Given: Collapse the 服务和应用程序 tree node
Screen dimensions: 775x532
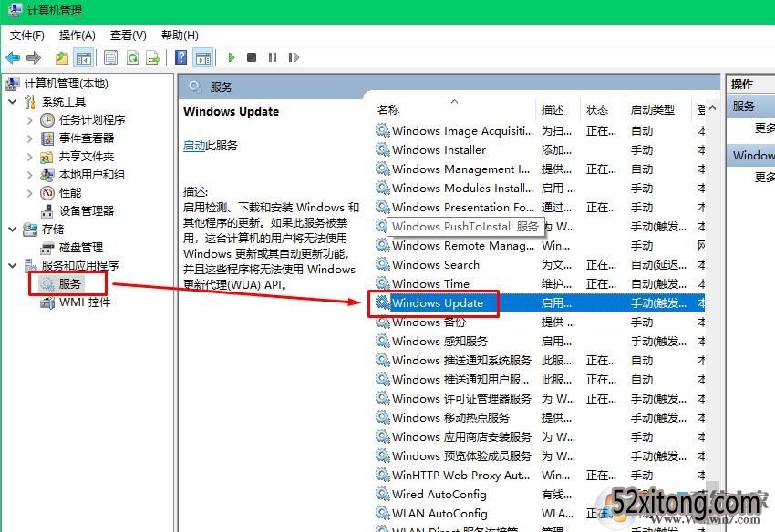Looking at the screenshot, I should tap(13, 266).
